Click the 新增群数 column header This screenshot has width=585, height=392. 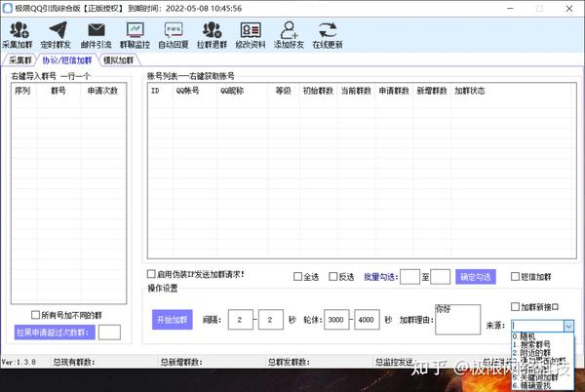pyautogui.click(x=432, y=91)
